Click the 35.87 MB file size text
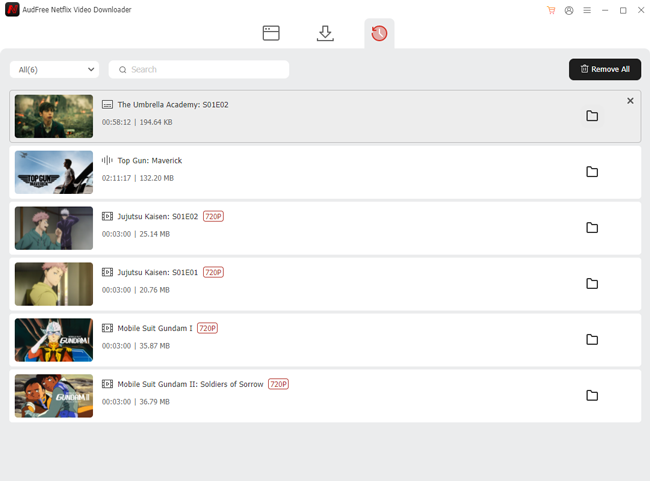Image resolution: width=650 pixels, height=481 pixels. click(x=155, y=346)
